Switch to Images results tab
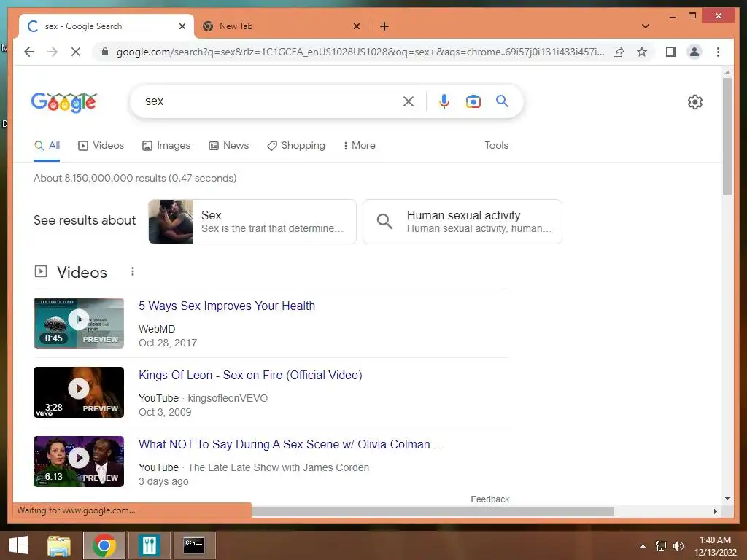 pyautogui.click(x=166, y=146)
